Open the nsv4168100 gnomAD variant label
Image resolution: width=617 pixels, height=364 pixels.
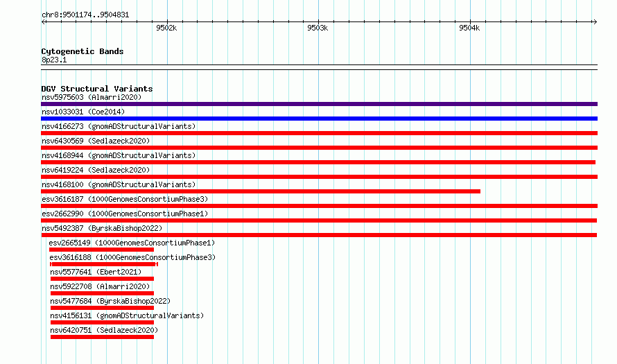click(x=119, y=184)
